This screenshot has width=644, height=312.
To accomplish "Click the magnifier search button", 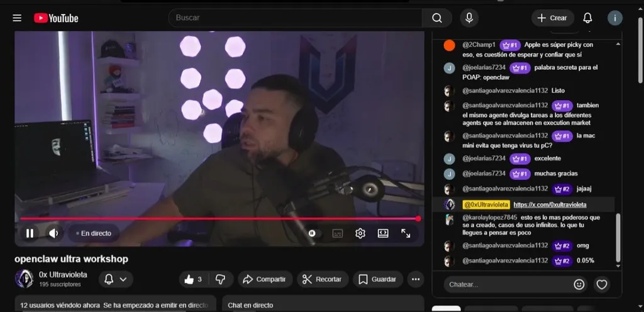I will [x=437, y=18].
